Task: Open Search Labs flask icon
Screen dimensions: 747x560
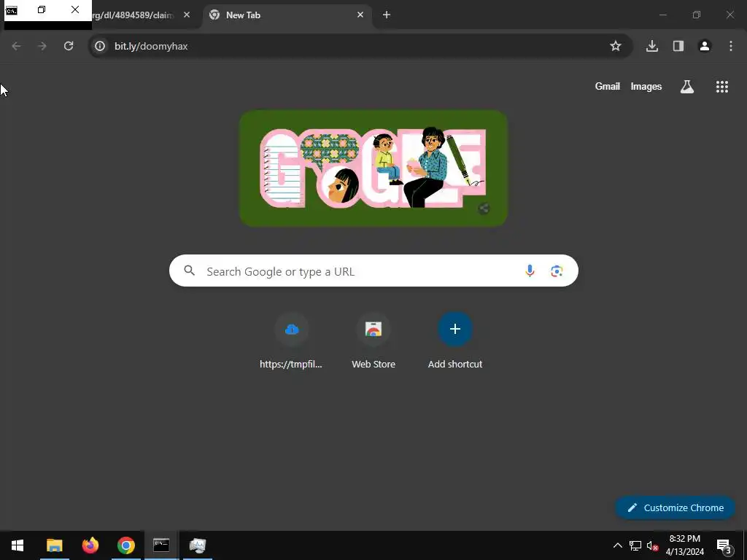Action: tap(687, 87)
